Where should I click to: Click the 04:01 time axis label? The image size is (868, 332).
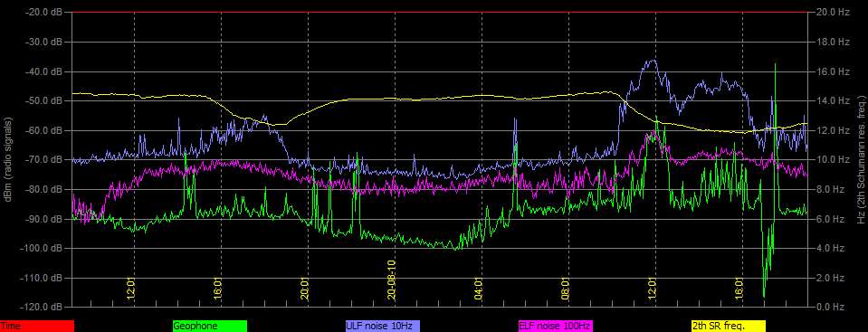point(478,289)
